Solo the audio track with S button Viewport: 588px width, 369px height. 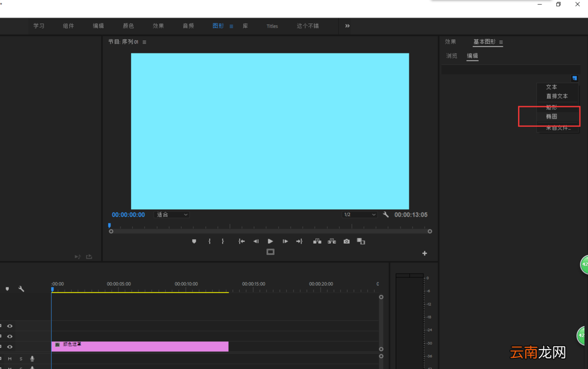click(21, 359)
